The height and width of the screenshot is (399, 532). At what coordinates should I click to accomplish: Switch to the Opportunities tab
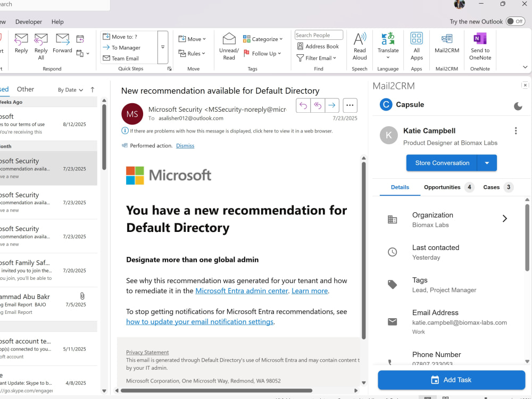pyautogui.click(x=448, y=187)
